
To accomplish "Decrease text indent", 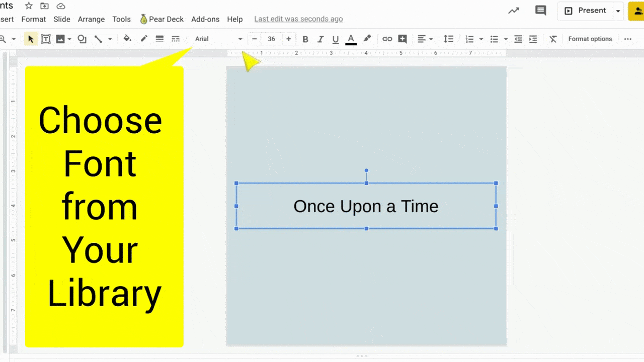I will click(x=518, y=39).
